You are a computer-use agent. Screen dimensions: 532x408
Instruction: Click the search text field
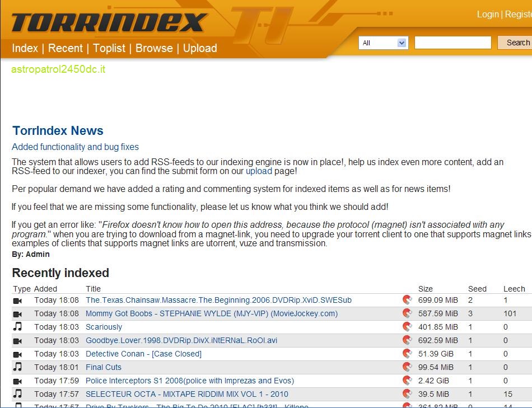452,43
